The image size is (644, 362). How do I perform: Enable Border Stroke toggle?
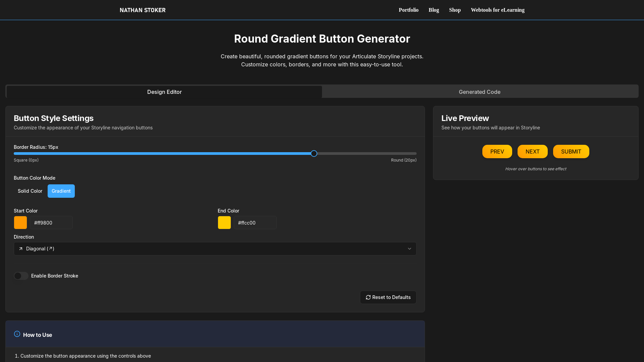coord(21,276)
